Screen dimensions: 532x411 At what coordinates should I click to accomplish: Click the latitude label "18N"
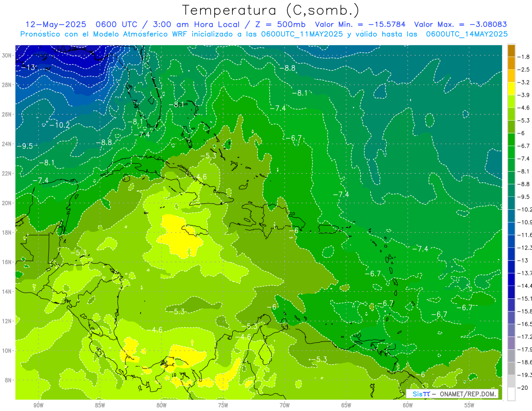point(8,232)
